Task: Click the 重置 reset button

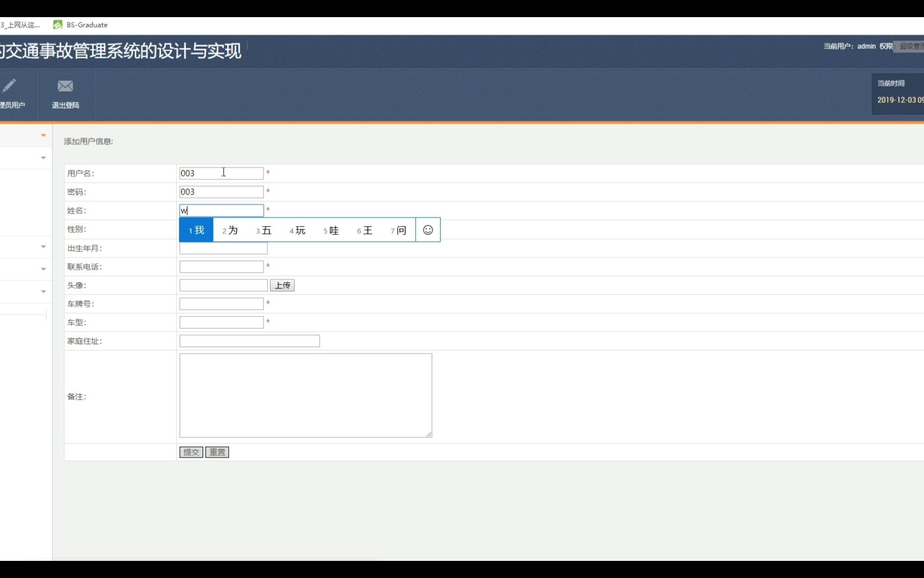Action: [217, 452]
